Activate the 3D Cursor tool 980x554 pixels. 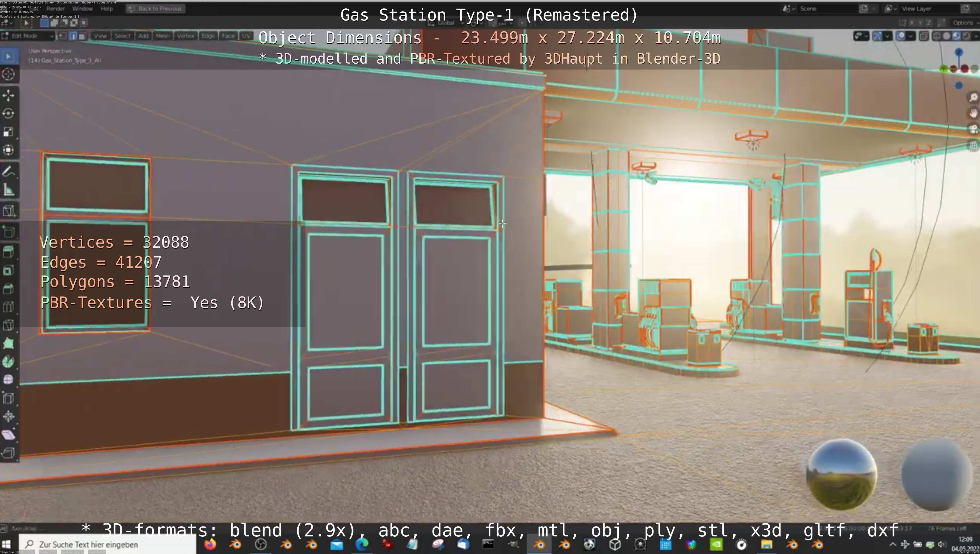click(x=8, y=74)
